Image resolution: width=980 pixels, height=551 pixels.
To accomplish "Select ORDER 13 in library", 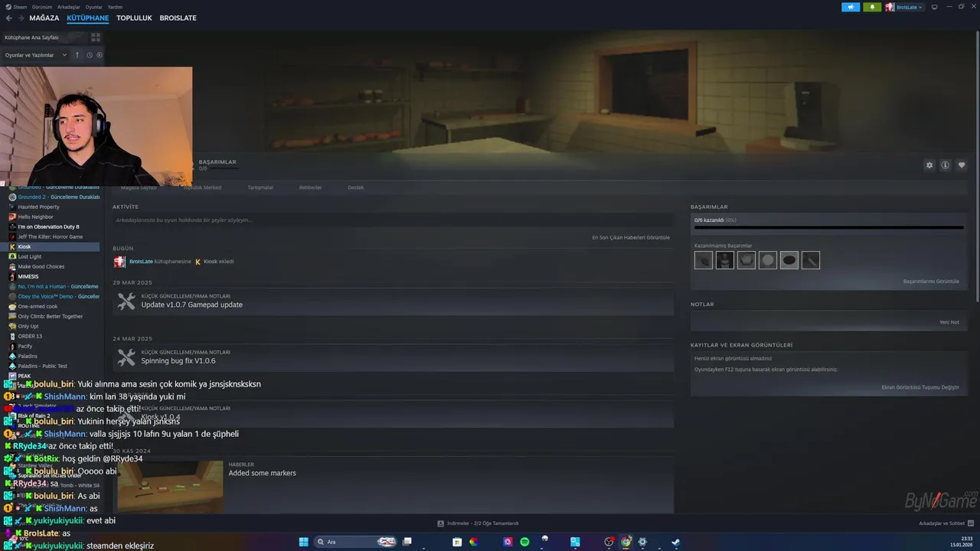I will (x=30, y=336).
